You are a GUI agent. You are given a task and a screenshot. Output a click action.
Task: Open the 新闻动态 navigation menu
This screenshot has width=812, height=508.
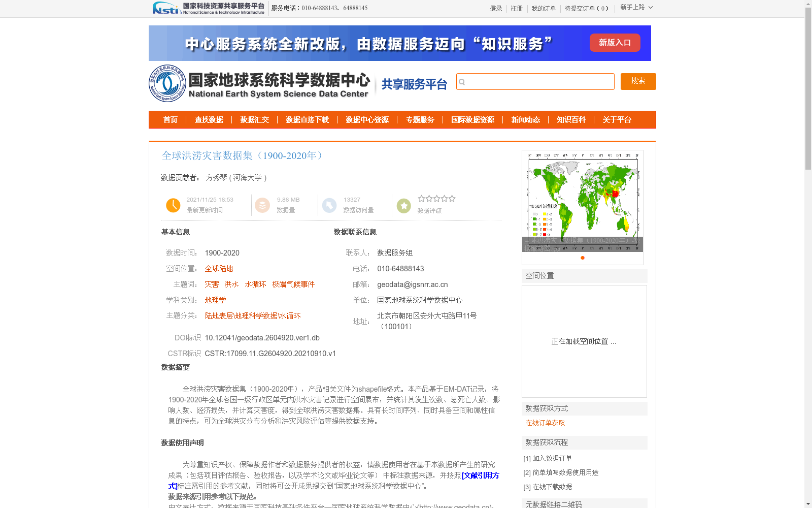click(x=525, y=120)
